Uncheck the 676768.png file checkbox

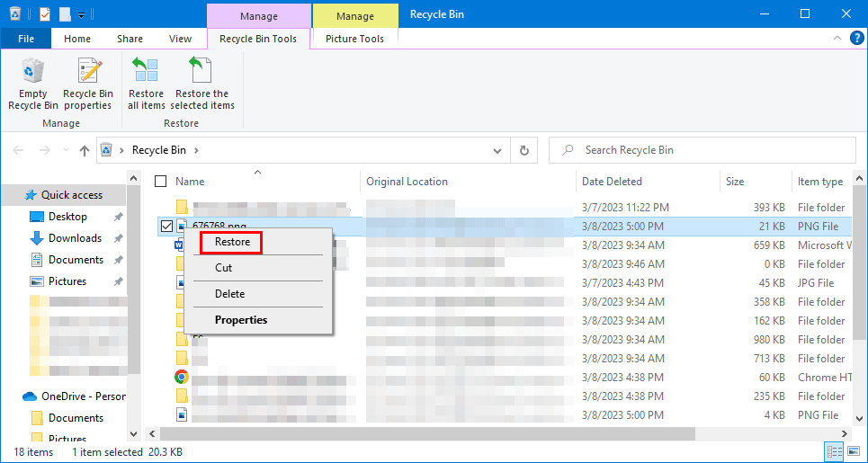click(166, 227)
